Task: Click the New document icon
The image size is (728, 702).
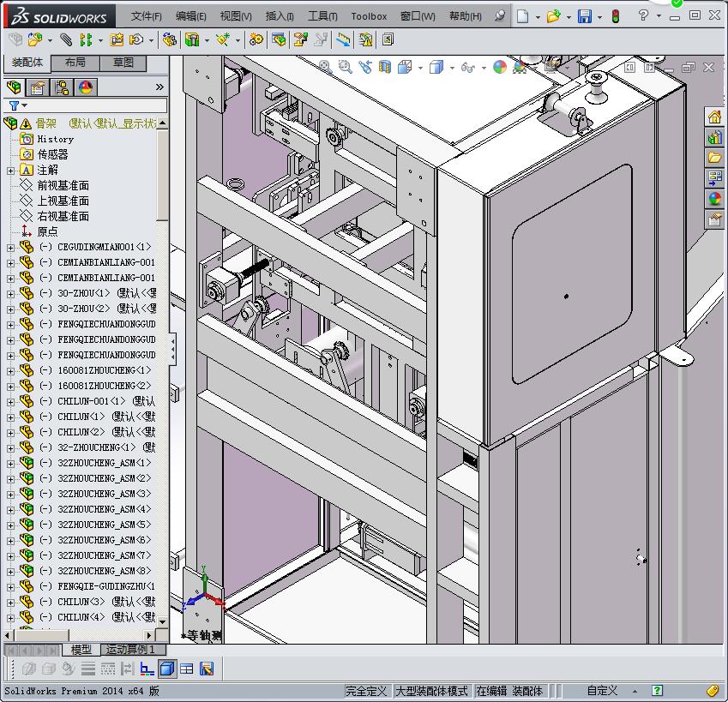Action: (523, 16)
